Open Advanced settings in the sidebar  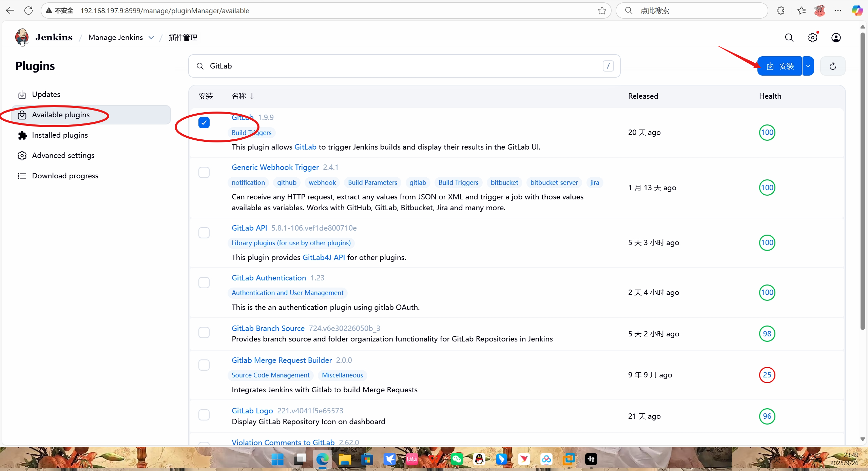pos(91,155)
